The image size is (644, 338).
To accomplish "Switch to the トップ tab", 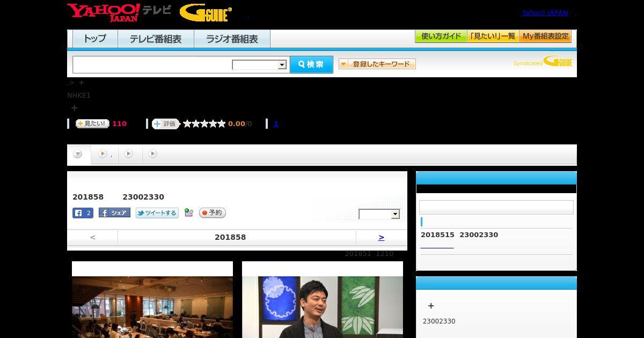I will [x=95, y=39].
